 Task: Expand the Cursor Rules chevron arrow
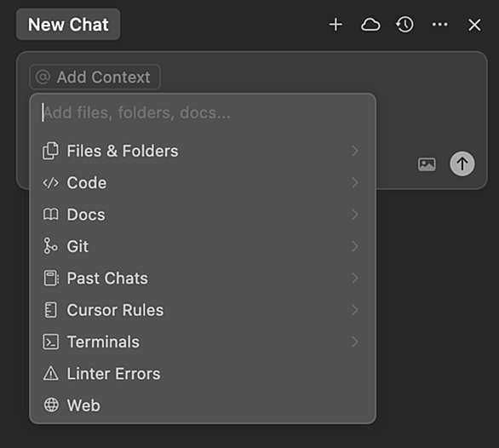click(355, 310)
